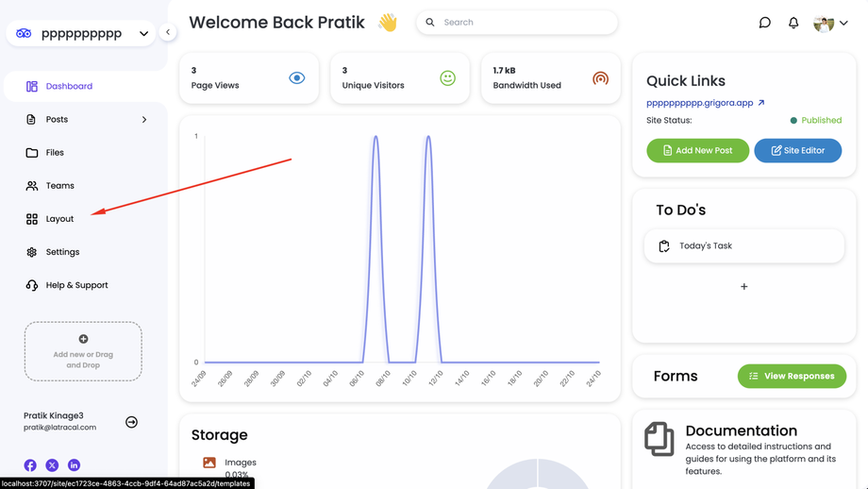
Task: Open Settings from the sidebar
Action: click(x=62, y=252)
